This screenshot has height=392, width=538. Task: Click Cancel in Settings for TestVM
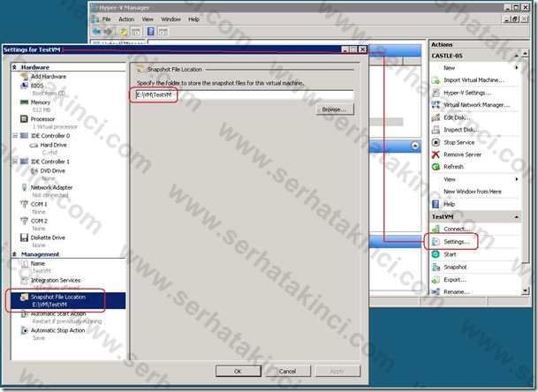tap(287, 371)
